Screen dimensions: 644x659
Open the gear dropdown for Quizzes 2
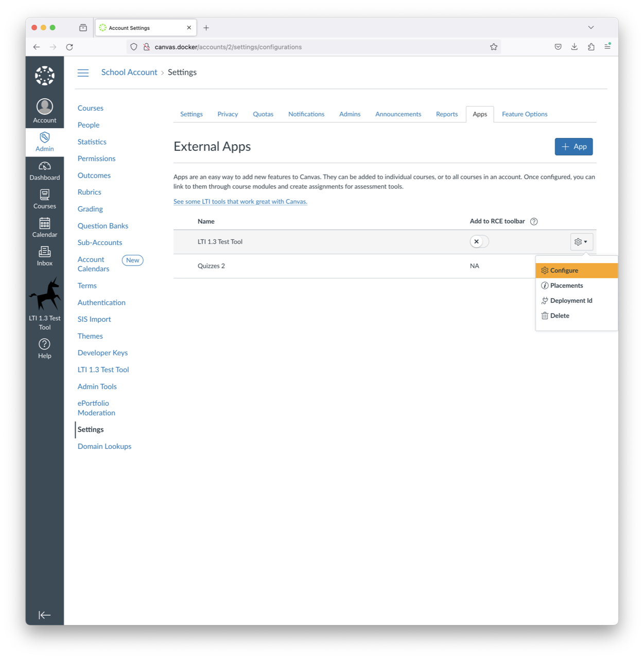(581, 266)
